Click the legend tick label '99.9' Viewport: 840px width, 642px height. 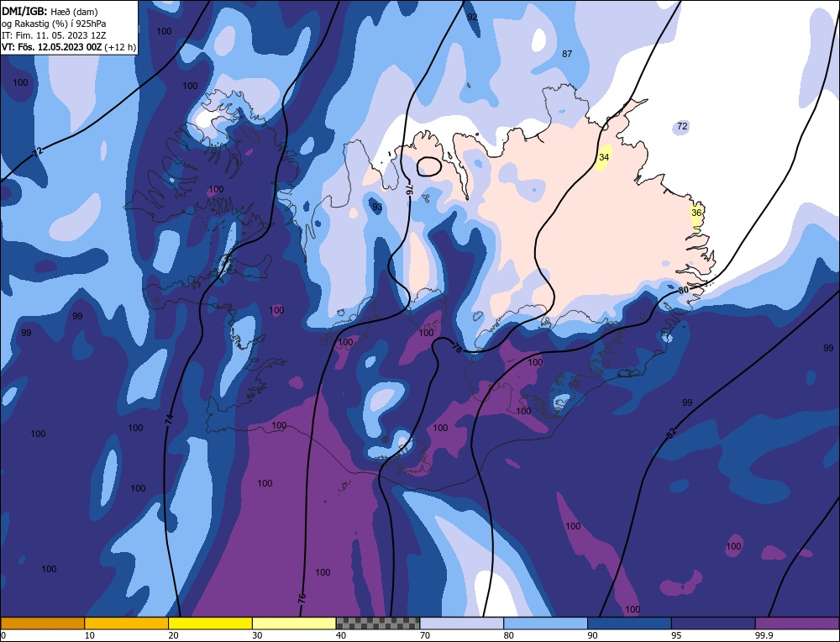coord(764,635)
